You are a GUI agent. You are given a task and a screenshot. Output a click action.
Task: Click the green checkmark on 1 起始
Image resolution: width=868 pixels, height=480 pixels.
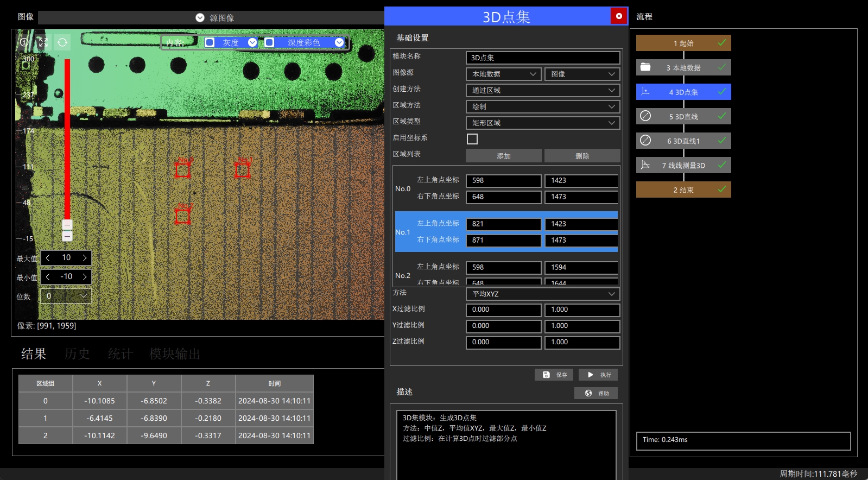coord(722,43)
